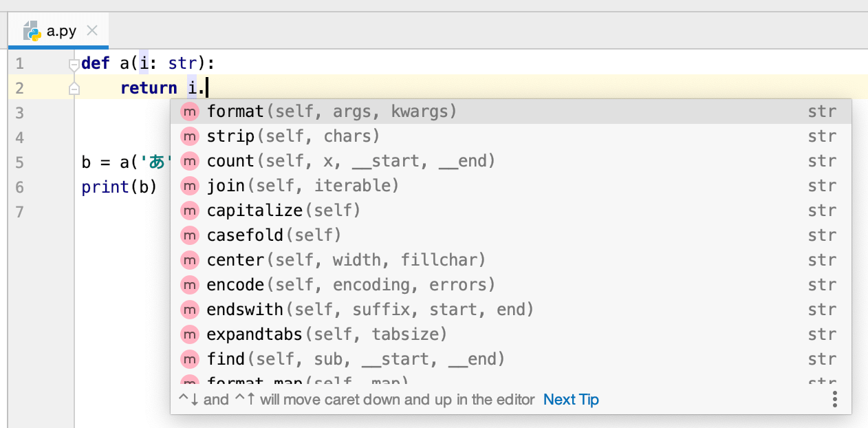Image resolution: width=868 pixels, height=428 pixels.
Task: Click the method icon beside capitalize
Action: coord(189,211)
